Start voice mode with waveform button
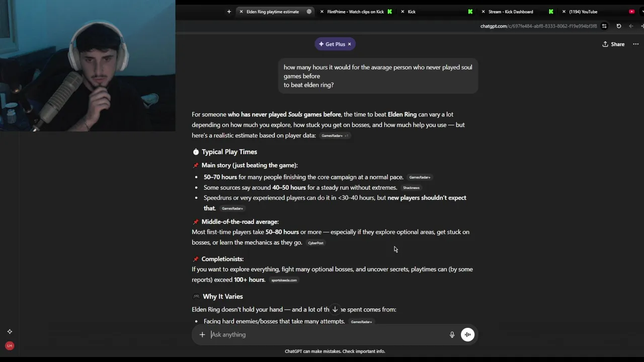 pyautogui.click(x=467, y=334)
